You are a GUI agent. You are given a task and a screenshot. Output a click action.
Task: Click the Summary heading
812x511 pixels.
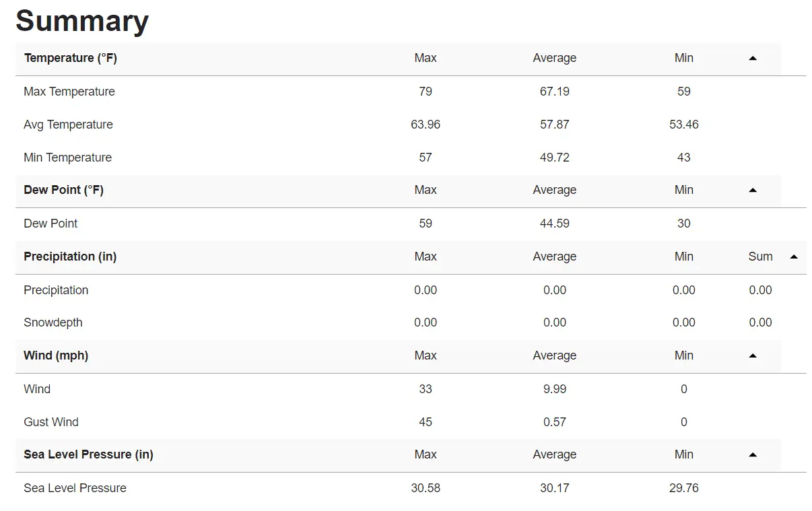[82, 21]
